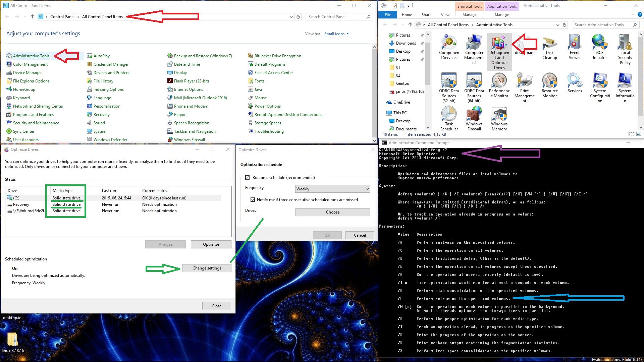
Task: Open File tab in explorer ribbon
Action: 387,15
